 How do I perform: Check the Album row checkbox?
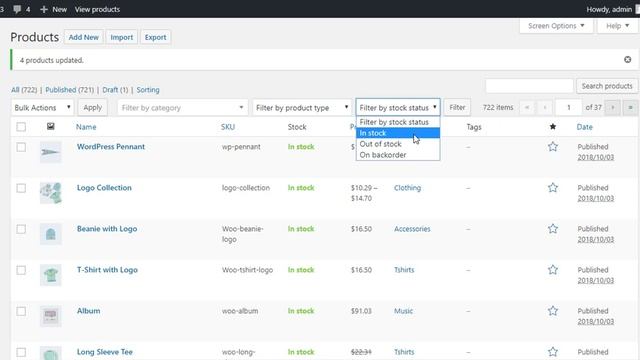(x=21, y=311)
